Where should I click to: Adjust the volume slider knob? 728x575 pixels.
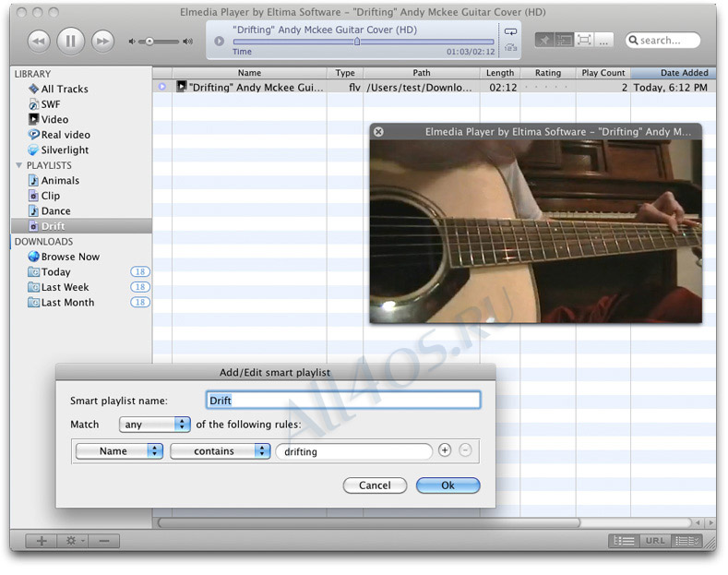point(149,42)
